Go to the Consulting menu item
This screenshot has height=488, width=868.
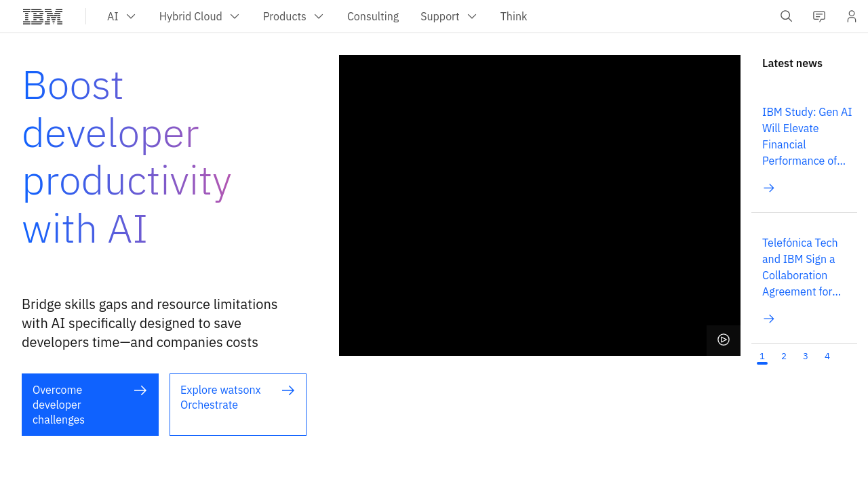373,16
